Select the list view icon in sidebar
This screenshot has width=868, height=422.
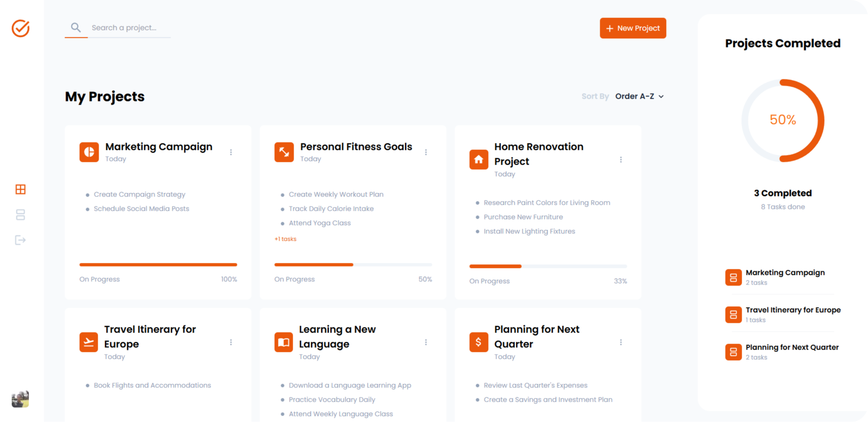click(20, 214)
